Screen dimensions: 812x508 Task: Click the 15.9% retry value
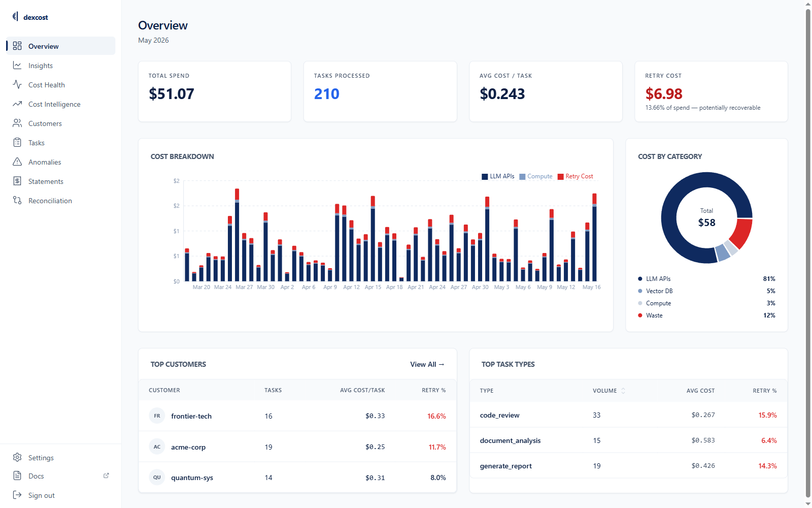pyautogui.click(x=767, y=415)
